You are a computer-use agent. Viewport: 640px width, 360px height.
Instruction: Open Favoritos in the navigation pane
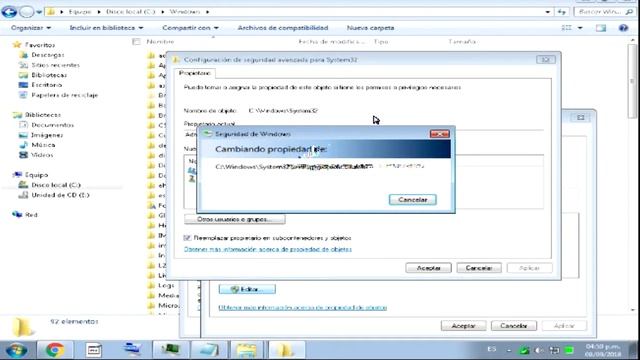click(x=40, y=44)
